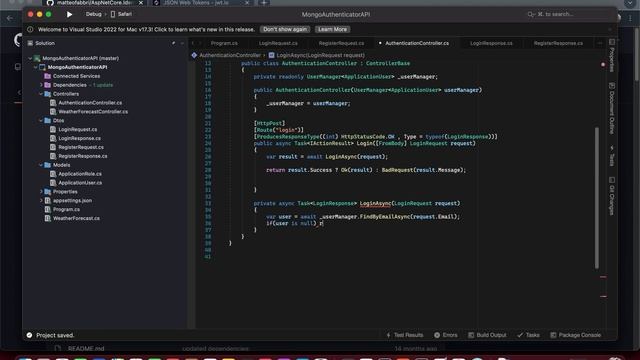Image resolution: width=640 pixels, height=360 pixels.
Task: Switch to the LoginRequest.cs tab
Action: coord(278,43)
